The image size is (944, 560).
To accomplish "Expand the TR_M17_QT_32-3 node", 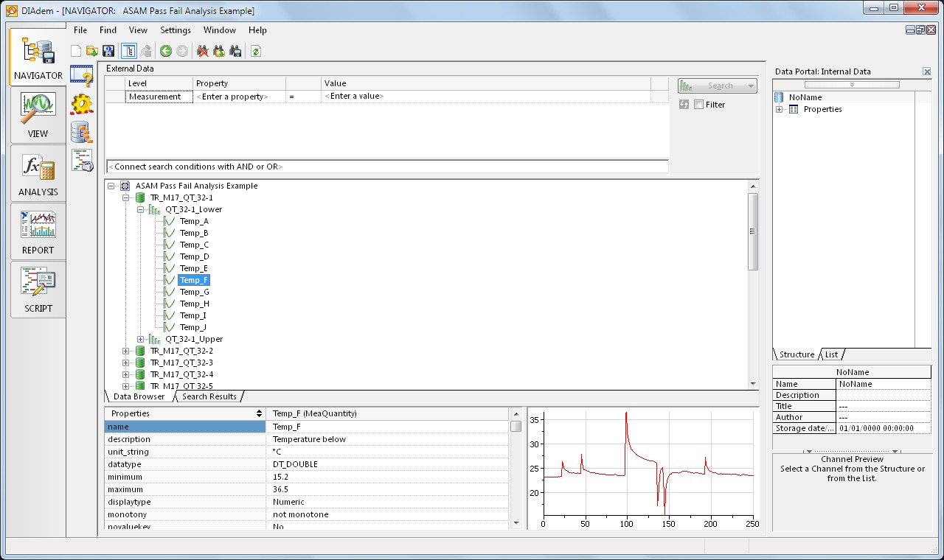I will [125, 363].
